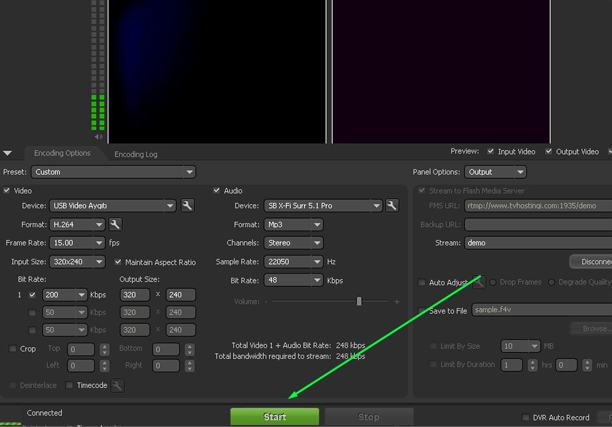Click output width field 320 for stream 1
The width and height of the screenshot is (612, 427).
135,295
